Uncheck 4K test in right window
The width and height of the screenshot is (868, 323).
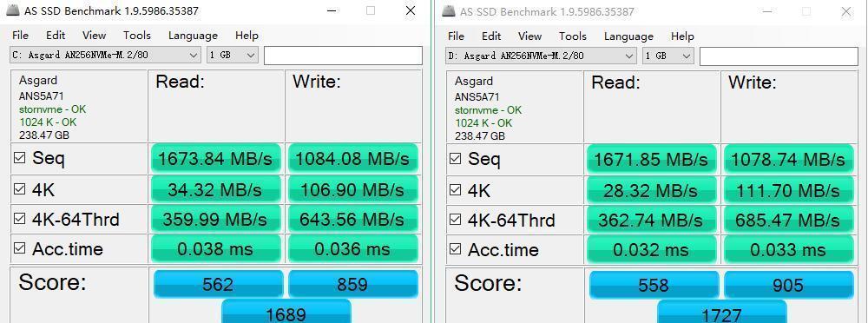pyautogui.click(x=456, y=190)
